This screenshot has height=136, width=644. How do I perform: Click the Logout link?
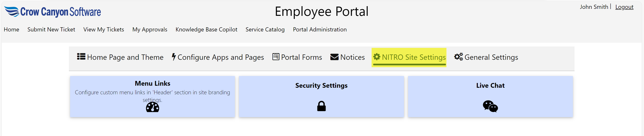pos(624,7)
